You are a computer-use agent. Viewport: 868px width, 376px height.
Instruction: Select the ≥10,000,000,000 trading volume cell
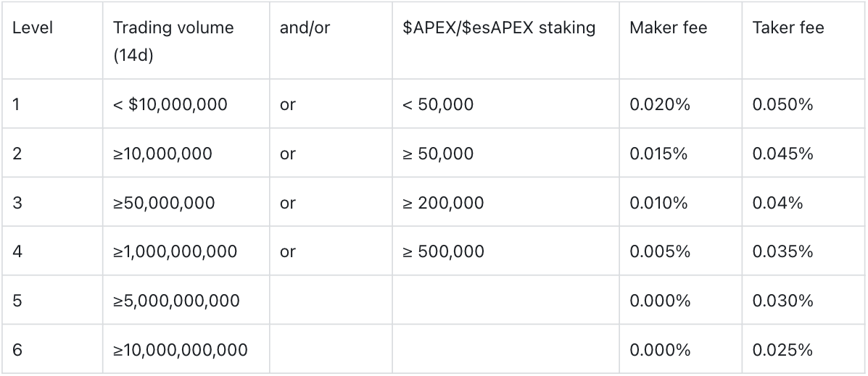[180, 350]
